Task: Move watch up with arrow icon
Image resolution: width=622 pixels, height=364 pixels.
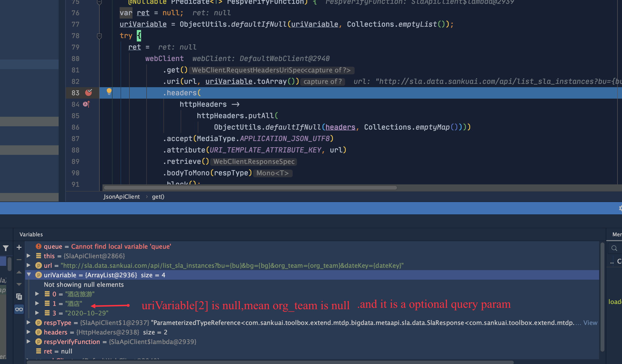Action: (19, 272)
